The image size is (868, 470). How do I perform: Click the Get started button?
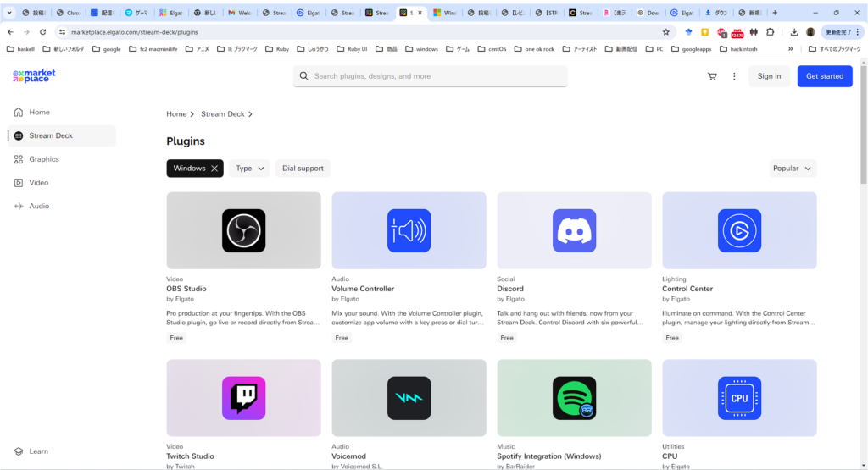(825, 76)
